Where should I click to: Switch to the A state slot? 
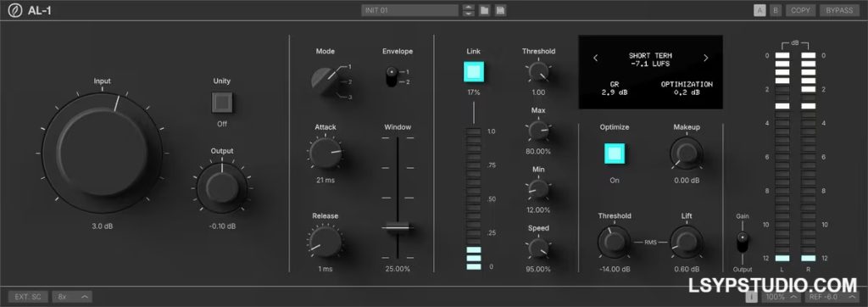click(x=760, y=10)
